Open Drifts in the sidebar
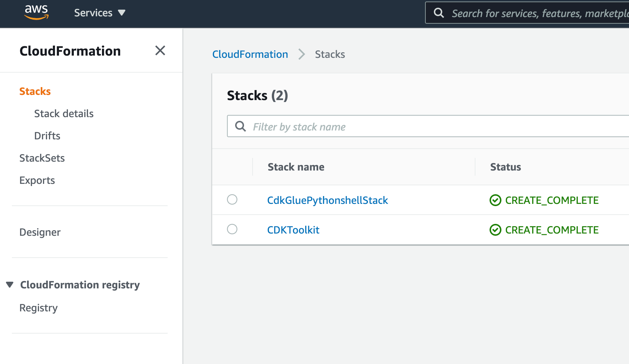Viewport: 629px width, 364px height. (x=47, y=136)
